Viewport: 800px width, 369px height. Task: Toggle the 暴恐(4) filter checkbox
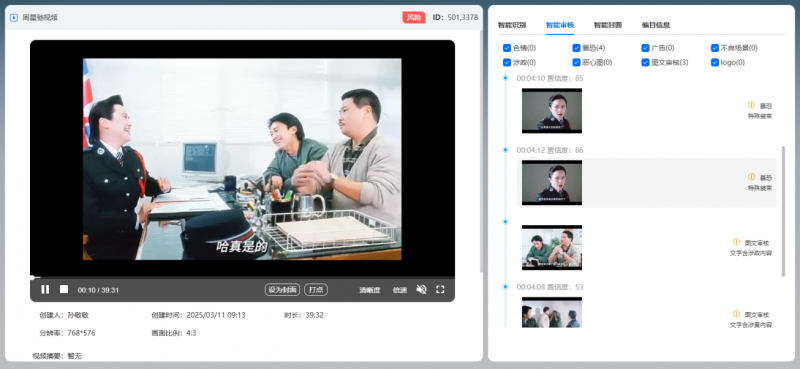click(x=576, y=48)
